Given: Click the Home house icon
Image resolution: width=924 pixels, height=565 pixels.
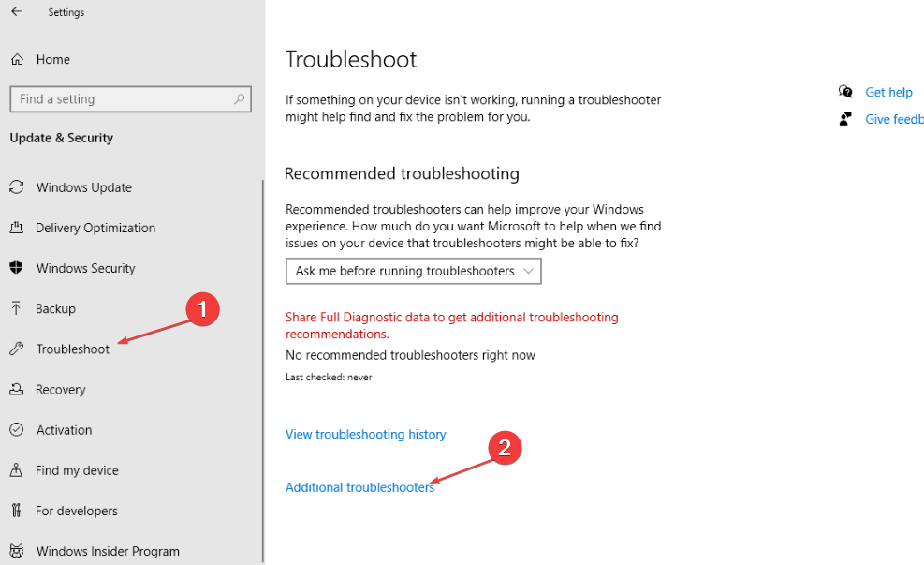Looking at the screenshot, I should coord(18,60).
